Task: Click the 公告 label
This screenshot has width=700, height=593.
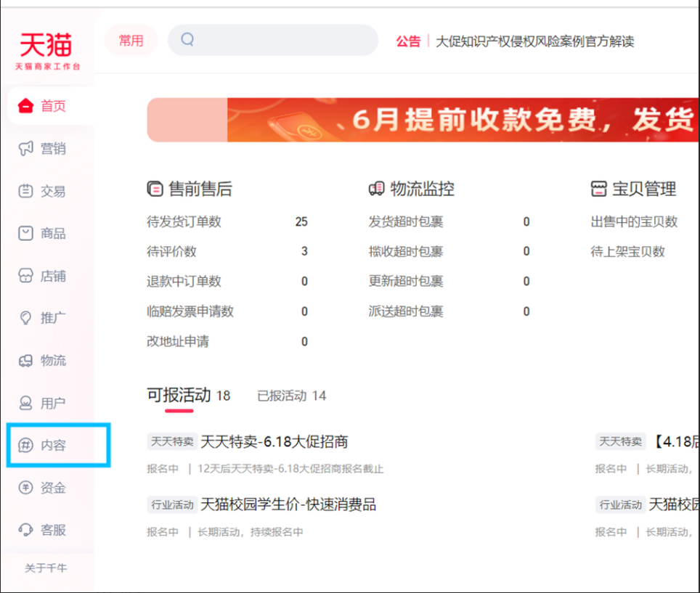Action: pyautogui.click(x=408, y=41)
